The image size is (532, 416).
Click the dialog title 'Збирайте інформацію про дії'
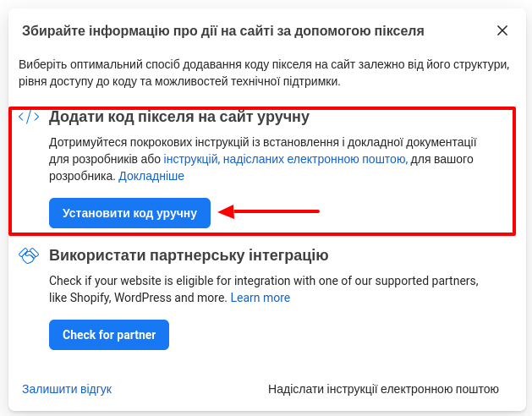point(222,31)
